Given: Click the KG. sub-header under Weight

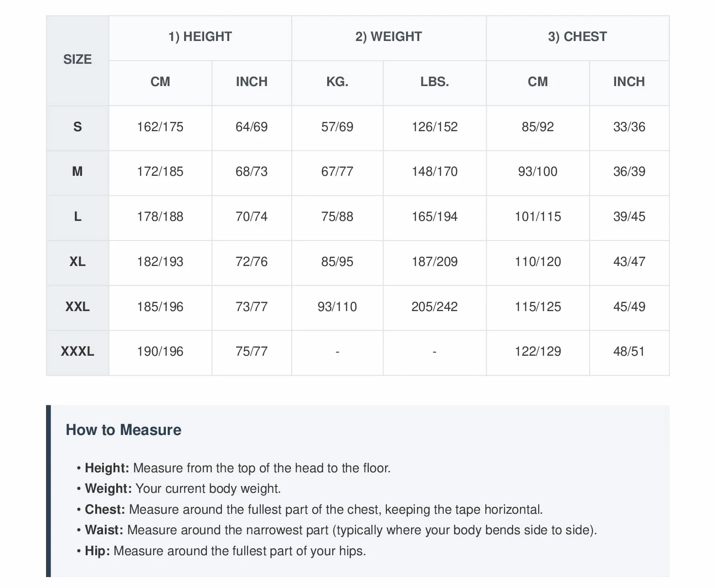Looking at the screenshot, I should pyautogui.click(x=337, y=82).
